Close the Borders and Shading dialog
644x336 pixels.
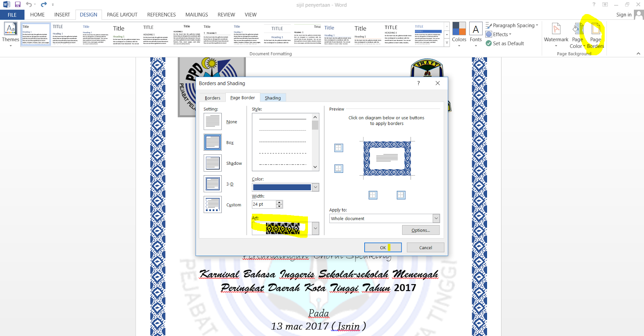(438, 83)
